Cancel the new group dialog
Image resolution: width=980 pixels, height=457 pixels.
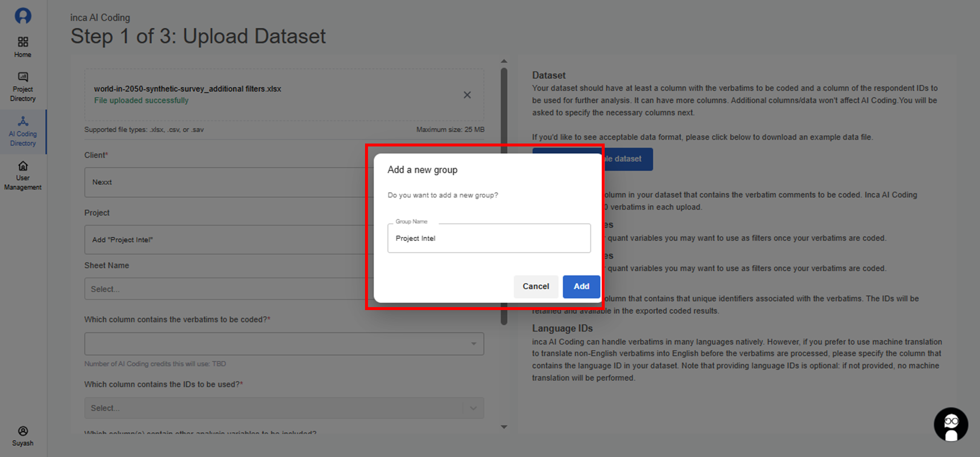tap(536, 287)
